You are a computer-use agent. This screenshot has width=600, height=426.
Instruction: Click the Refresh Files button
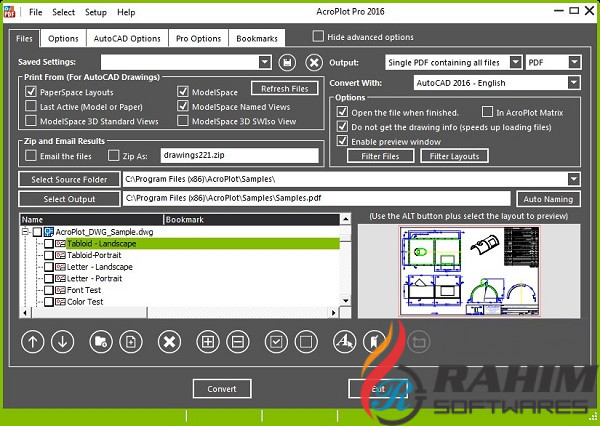[x=285, y=88]
